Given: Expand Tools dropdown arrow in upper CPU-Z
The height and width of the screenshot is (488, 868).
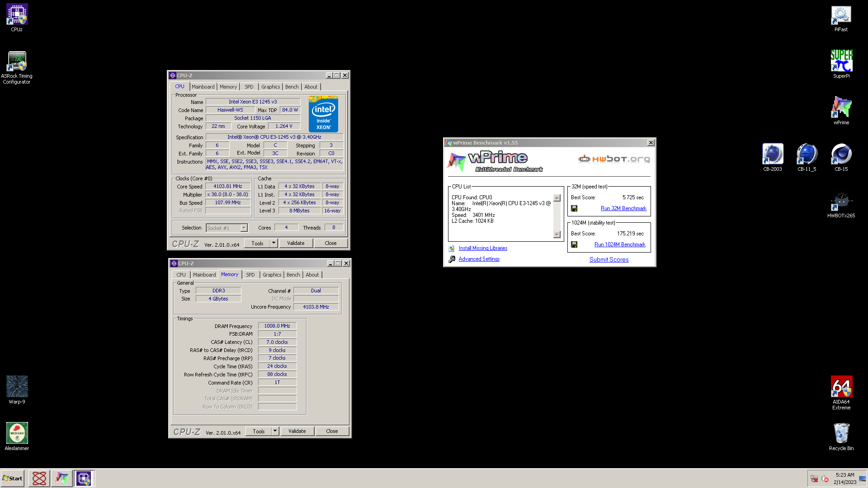Looking at the screenshot, I should click(x=274, y=243).
